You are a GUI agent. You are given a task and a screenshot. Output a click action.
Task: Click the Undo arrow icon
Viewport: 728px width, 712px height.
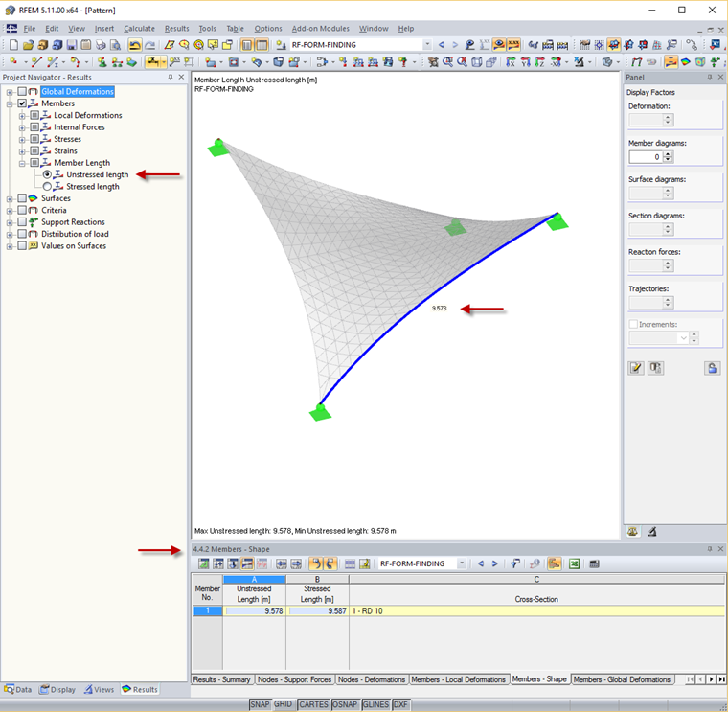click(x=135, y=45)
